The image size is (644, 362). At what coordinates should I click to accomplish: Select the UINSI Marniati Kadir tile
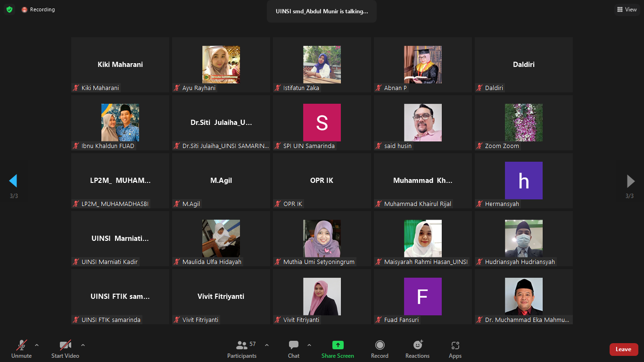(120, 239)
